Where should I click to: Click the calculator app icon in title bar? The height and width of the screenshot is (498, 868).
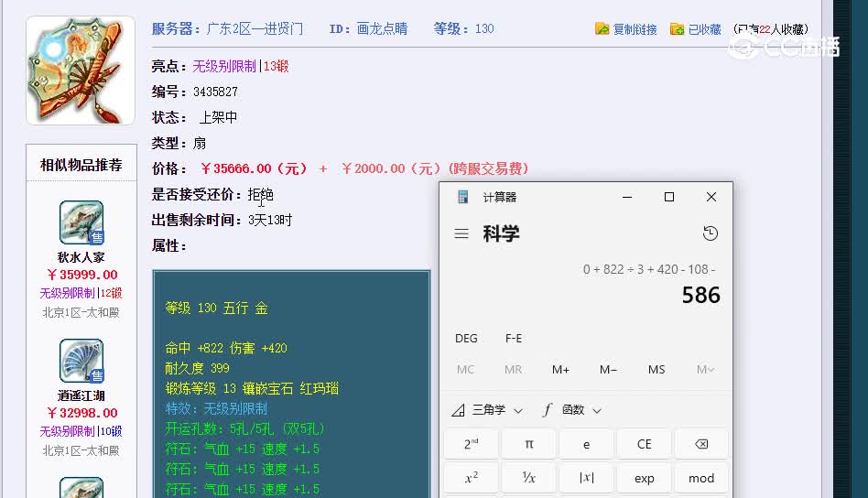tap(462, 197)
